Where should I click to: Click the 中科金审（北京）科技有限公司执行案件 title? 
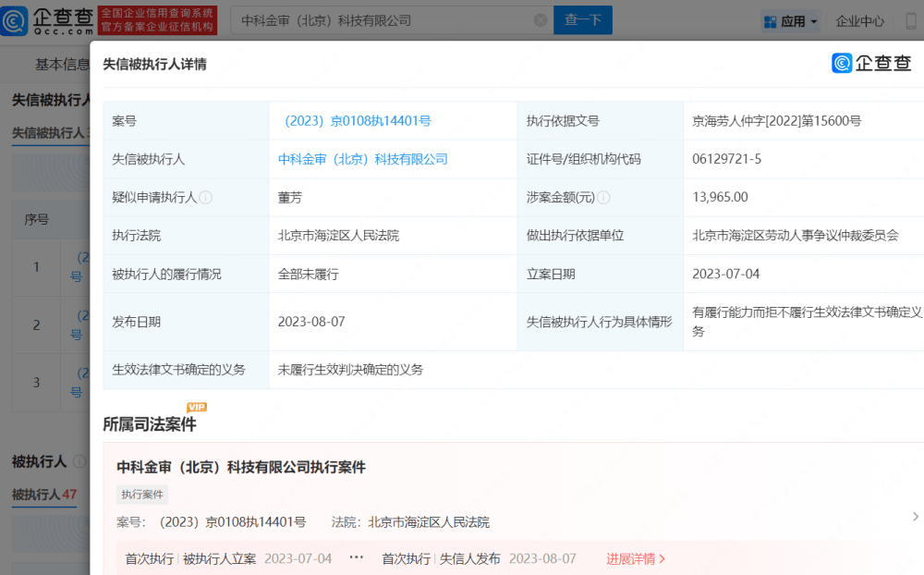tap(241, 467)
